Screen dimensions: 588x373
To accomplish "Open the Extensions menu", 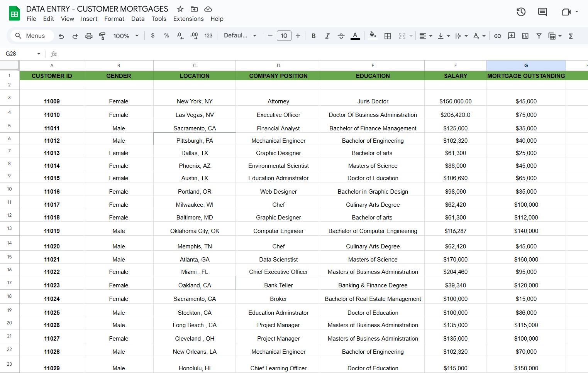I will click(x=188, y=19).
